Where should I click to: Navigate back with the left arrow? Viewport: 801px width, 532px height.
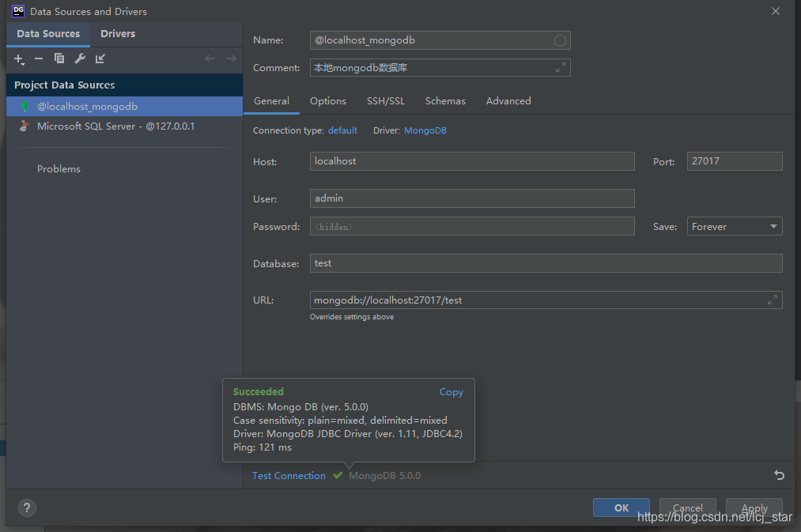(x=210, y=58)
